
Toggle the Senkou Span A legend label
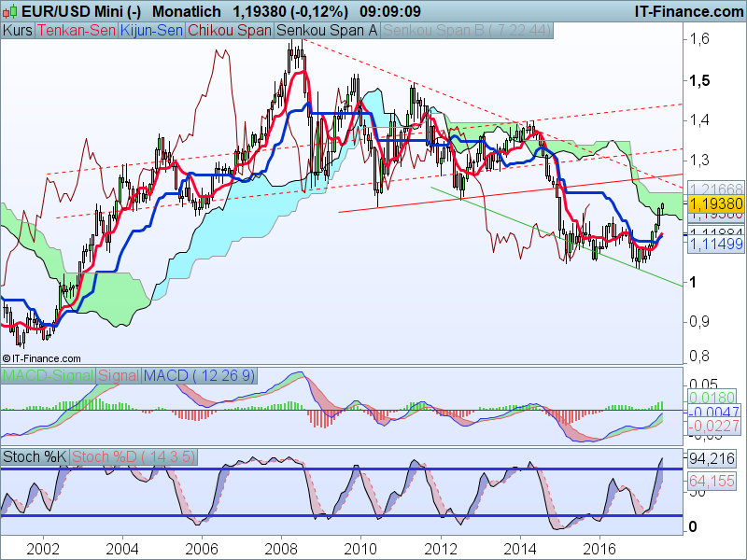click(327, 31)
